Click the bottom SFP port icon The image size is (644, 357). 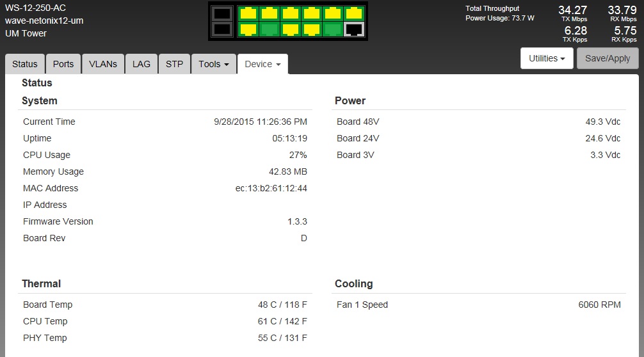pos(221,29)
